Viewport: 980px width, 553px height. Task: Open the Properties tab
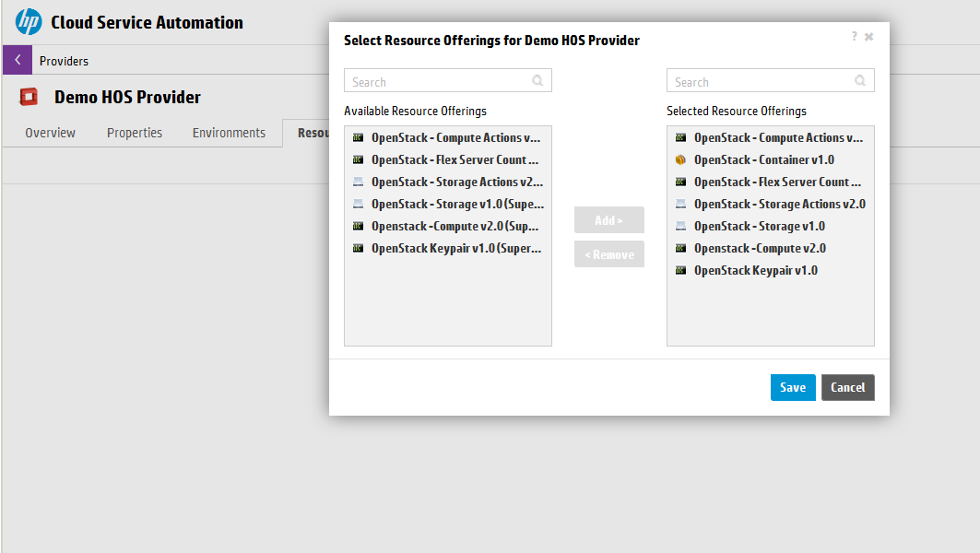point(135,133)
